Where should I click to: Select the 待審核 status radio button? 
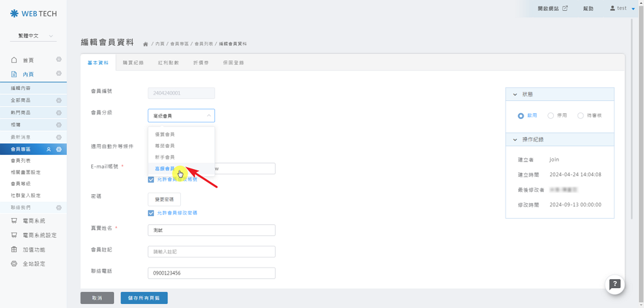[x=580, y=116]
